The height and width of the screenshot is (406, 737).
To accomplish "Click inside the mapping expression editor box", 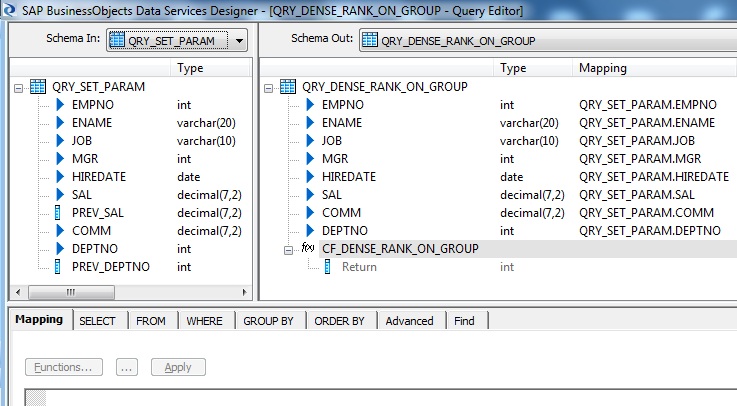I will click(390, 398).
